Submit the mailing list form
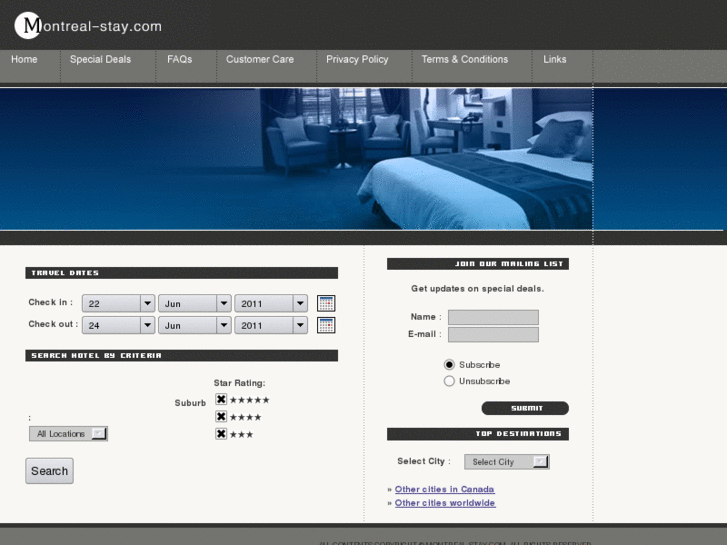Screen dimensions: 727x545 point(525,408)
